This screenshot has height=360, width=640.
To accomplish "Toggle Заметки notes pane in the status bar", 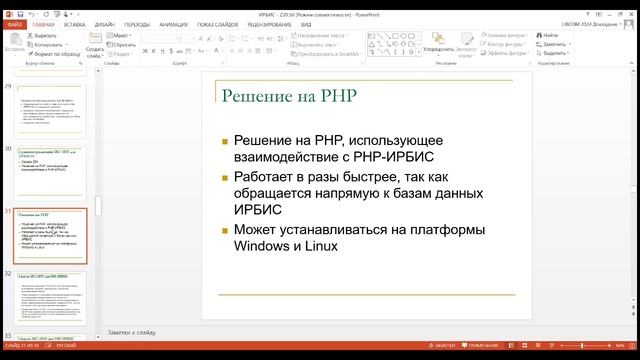I will click(442, 345).
